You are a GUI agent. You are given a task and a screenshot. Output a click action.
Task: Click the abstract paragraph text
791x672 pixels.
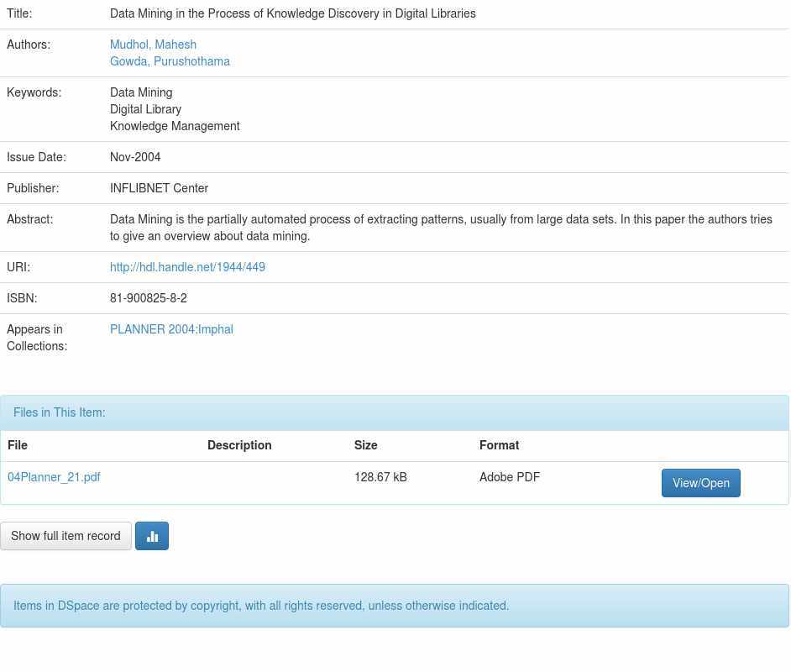coord(441,228)
